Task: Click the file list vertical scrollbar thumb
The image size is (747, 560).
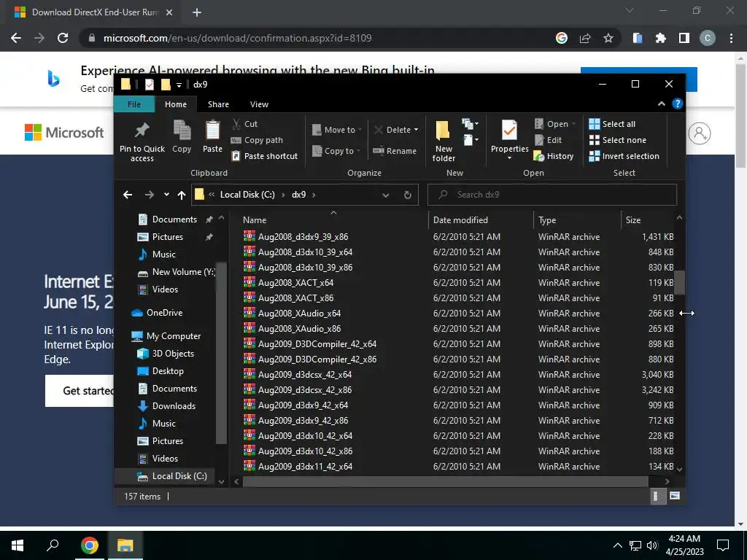Action: pyautogui.click(x=679, y=283)
